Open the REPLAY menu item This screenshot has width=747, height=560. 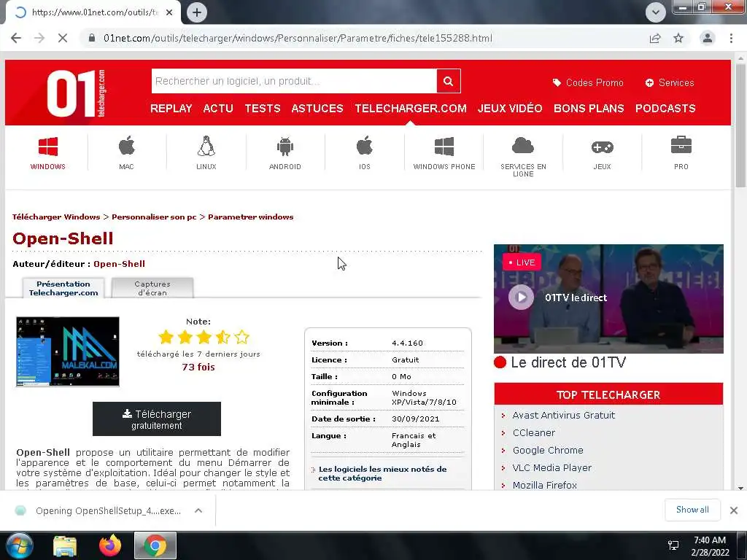171,109
